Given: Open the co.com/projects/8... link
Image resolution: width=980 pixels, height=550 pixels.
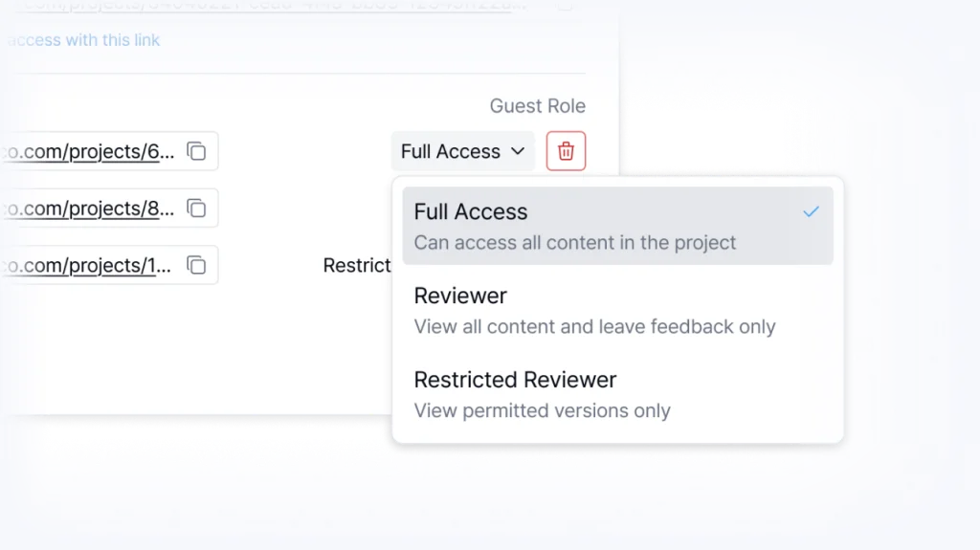Looking at the screenshot, I should (89, 208).
